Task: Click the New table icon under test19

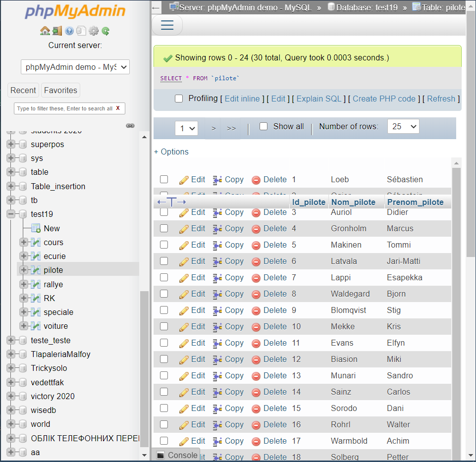Action: (x=36, y=228)
